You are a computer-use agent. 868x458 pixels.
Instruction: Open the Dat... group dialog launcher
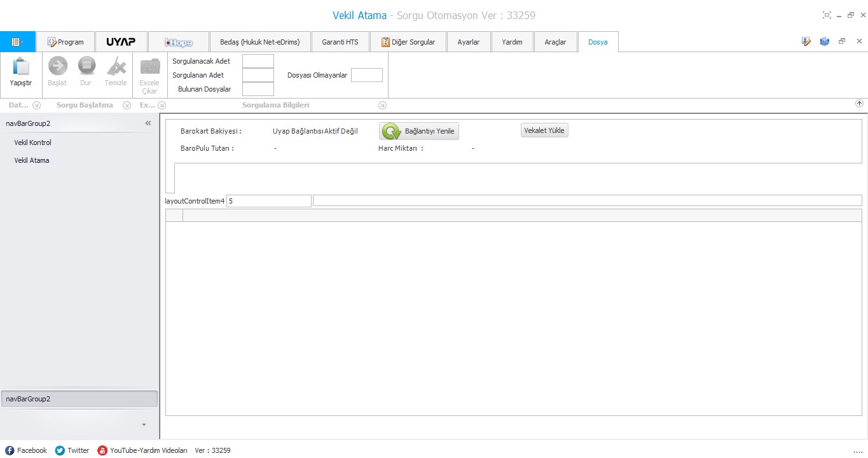36,106
